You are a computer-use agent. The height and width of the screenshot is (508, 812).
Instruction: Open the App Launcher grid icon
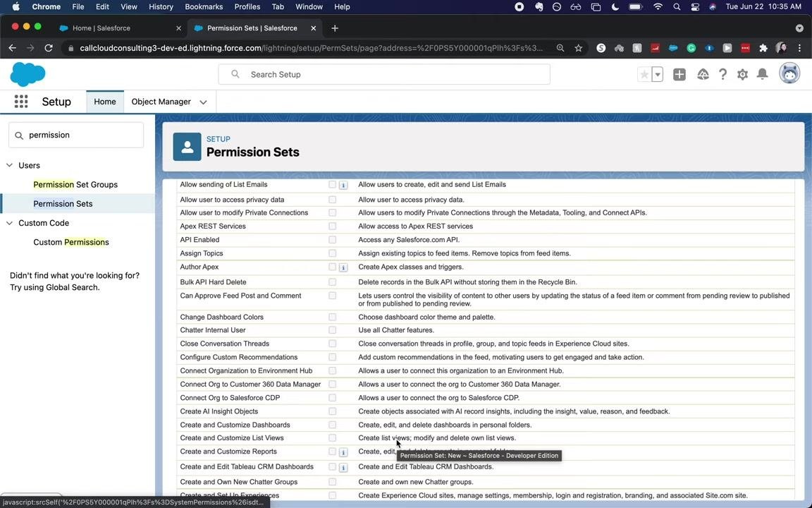coord(21,102)
